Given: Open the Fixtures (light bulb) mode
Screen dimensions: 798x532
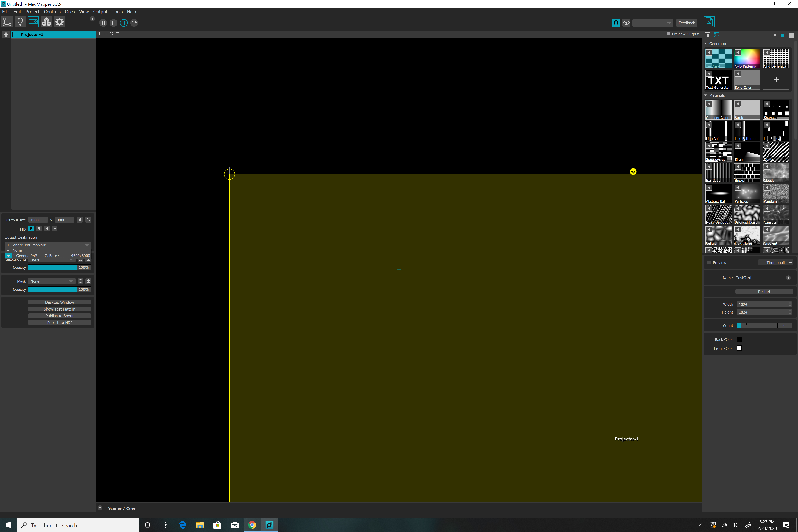Looking at the screenshot, I should 20,22.
